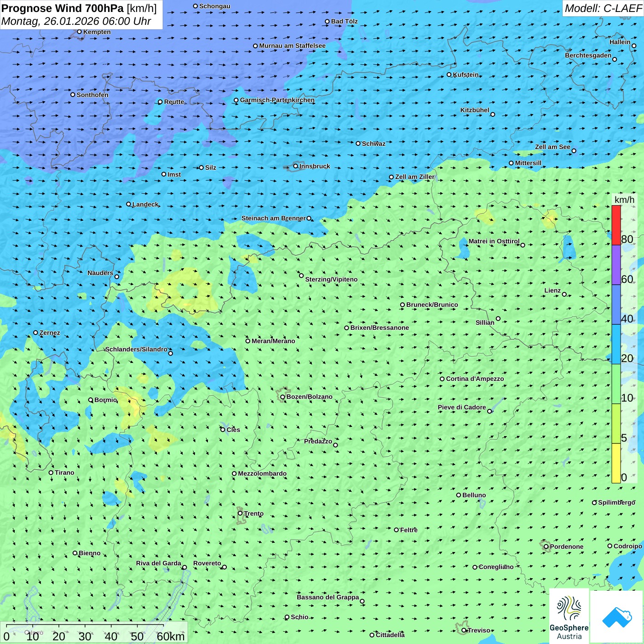Click the 'Imst' city label

[174, 174]
